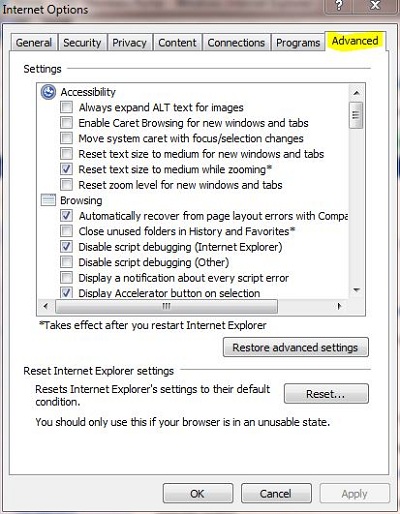Viewport: 400px width, 514px height.
Task: Click the help question mark button
Action: pyautogui.click(x=339, y=6)
